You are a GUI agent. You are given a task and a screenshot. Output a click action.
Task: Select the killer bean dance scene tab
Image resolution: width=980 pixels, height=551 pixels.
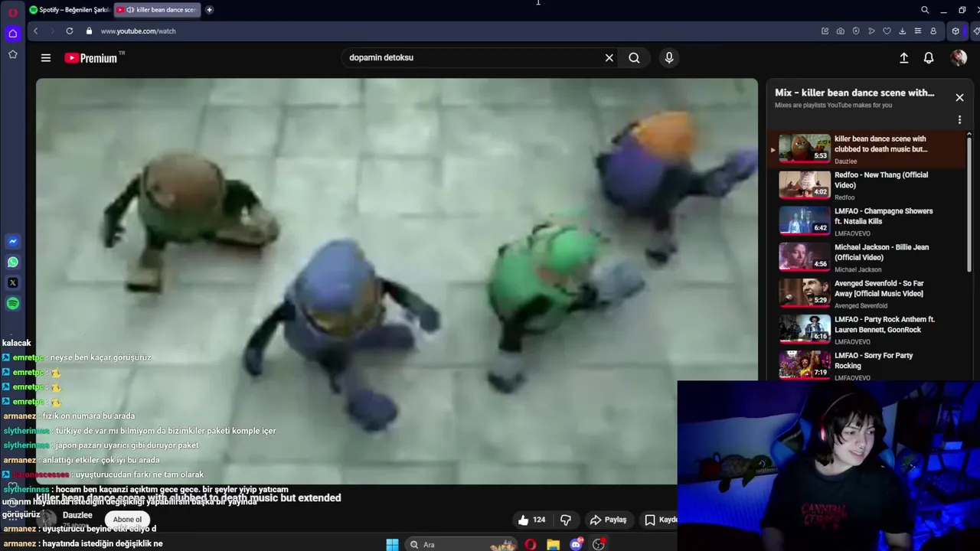157,10
